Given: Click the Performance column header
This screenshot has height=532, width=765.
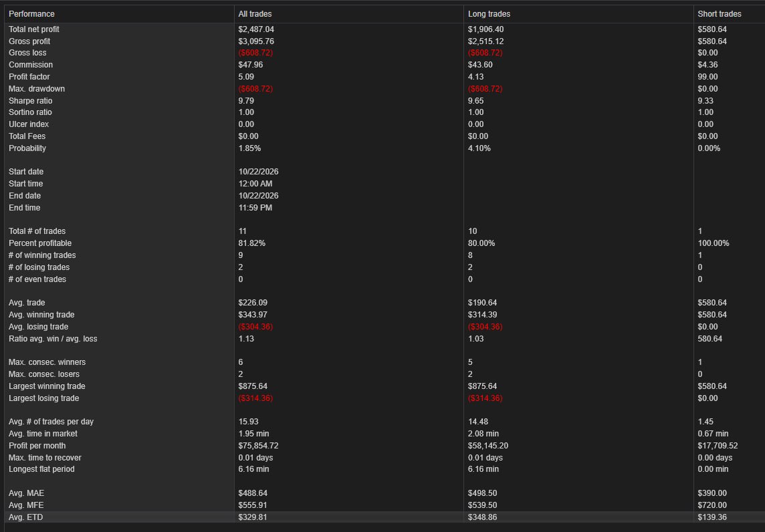Looking at the screenshot, I should (x=31, y=13).
